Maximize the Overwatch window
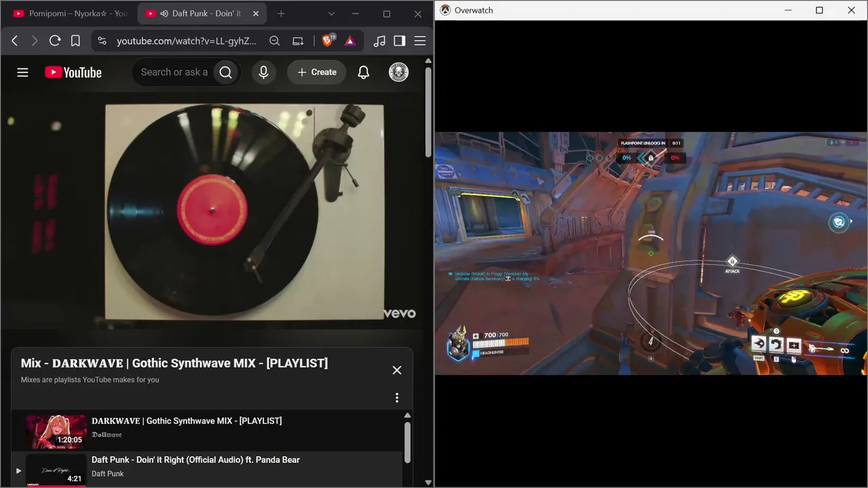868x488 pixels. [819, 10]
